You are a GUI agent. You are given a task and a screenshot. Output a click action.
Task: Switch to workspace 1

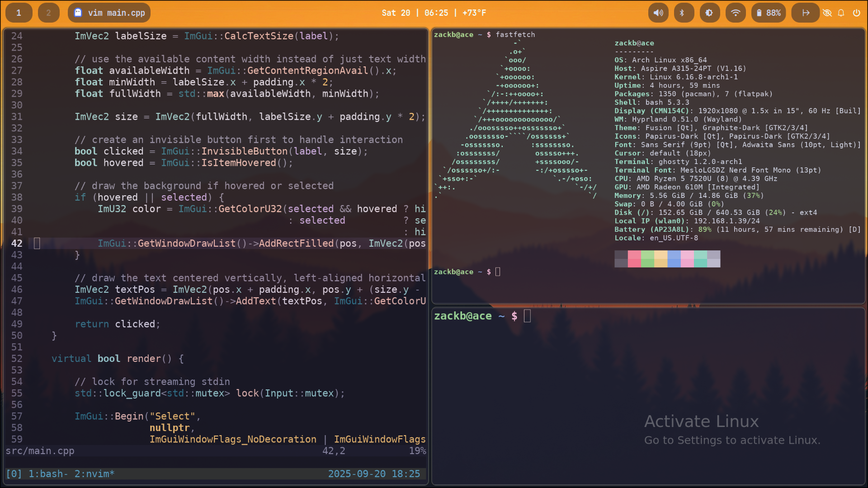[19, 13]
